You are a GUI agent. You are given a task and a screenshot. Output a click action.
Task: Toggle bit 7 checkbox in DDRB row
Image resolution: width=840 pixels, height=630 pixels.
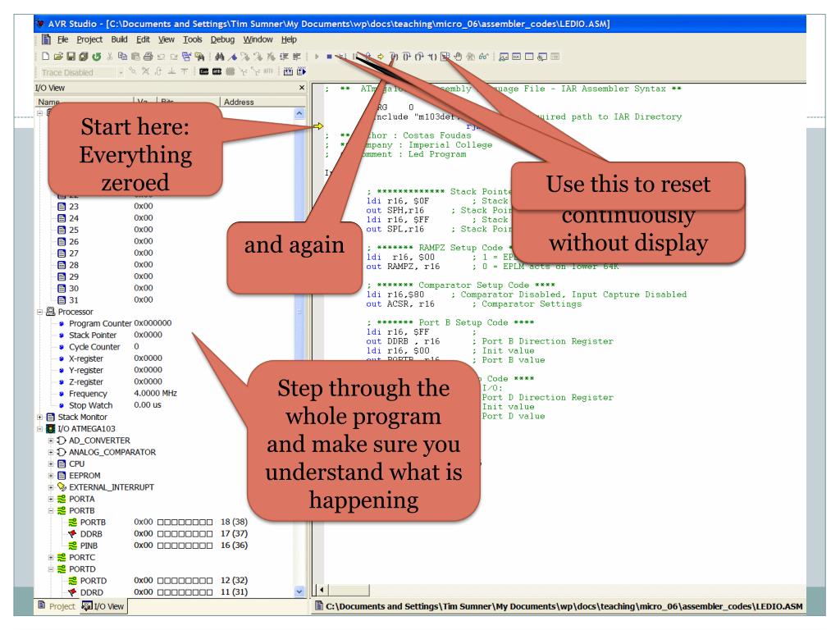click(x=161, y=534)
